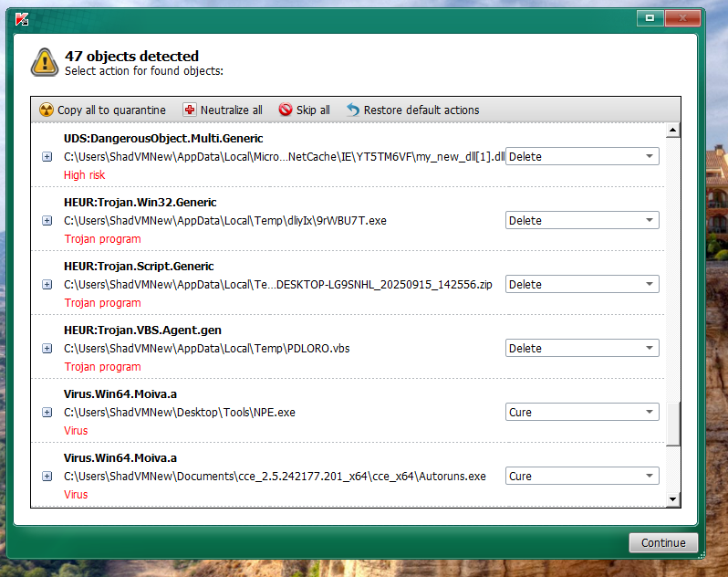Open action dropdown for DESKTOP-LG9SNHL zip file

pyautogui.click(x=582, y=284)
